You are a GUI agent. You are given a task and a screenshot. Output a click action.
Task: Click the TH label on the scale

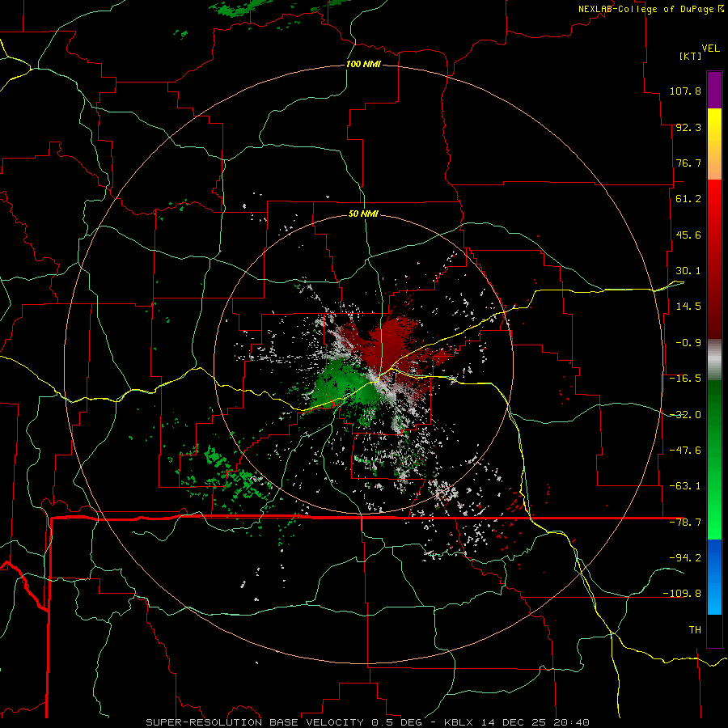695,629
